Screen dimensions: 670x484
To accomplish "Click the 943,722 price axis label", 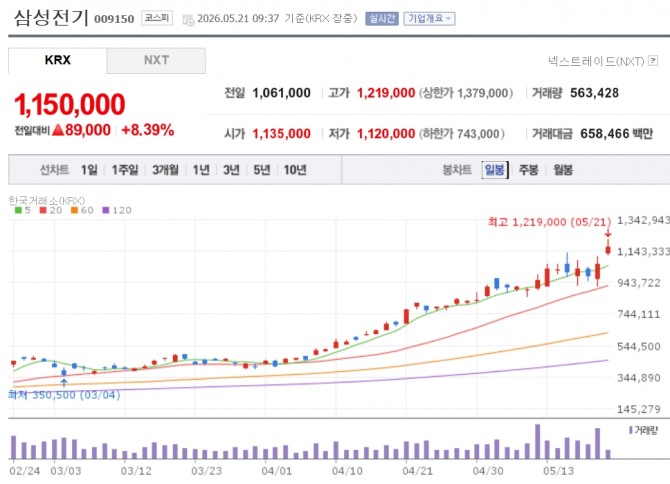I will point(639,283).
